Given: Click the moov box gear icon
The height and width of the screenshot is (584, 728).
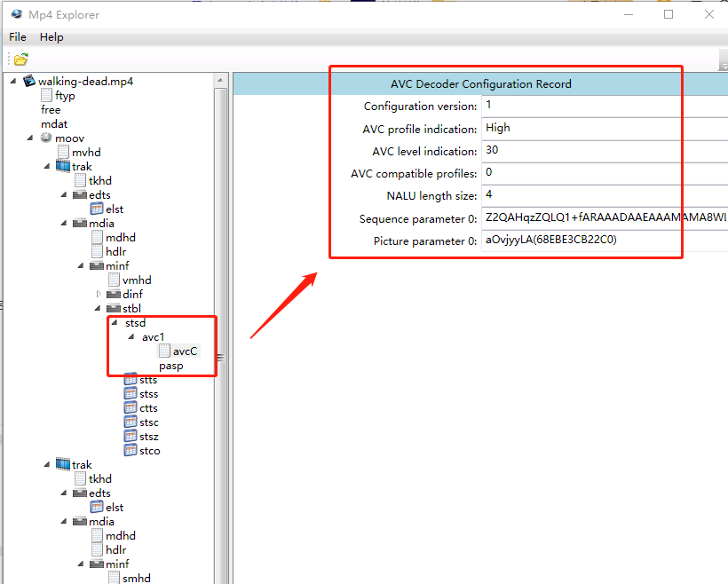Looking at the screenshot, I should pyautogui.click(x=46, y=138).
